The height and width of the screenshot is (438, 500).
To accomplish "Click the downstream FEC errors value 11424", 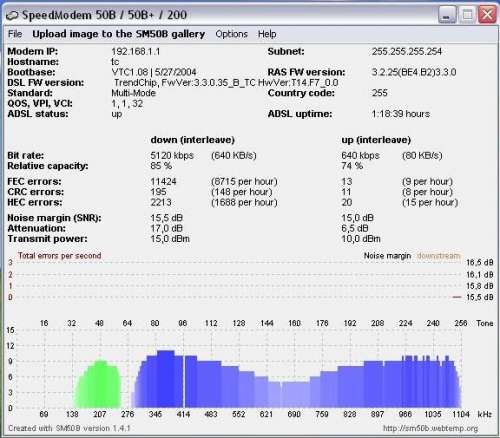I will (163, 182).
